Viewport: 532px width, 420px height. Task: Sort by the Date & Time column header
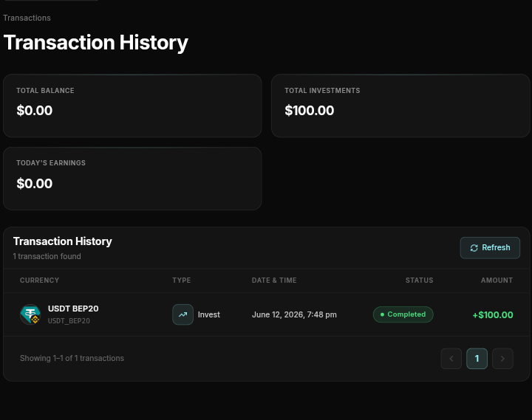pyautogui.click(x=274, y=280)
